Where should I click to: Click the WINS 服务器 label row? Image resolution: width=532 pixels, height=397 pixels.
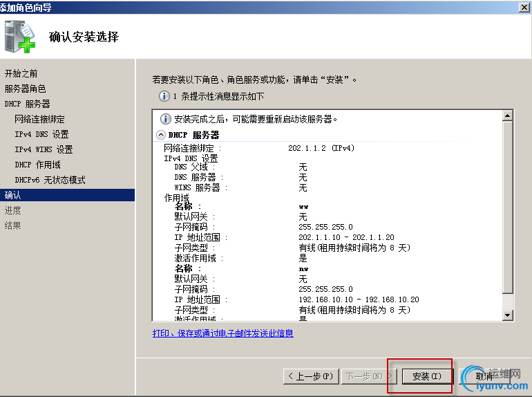tap(200, 187)
